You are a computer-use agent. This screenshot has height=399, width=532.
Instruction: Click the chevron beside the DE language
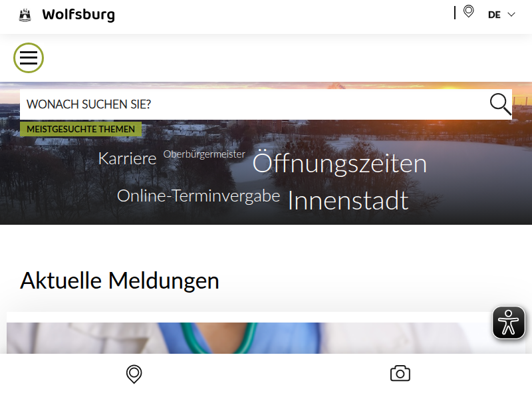(511, 15)
